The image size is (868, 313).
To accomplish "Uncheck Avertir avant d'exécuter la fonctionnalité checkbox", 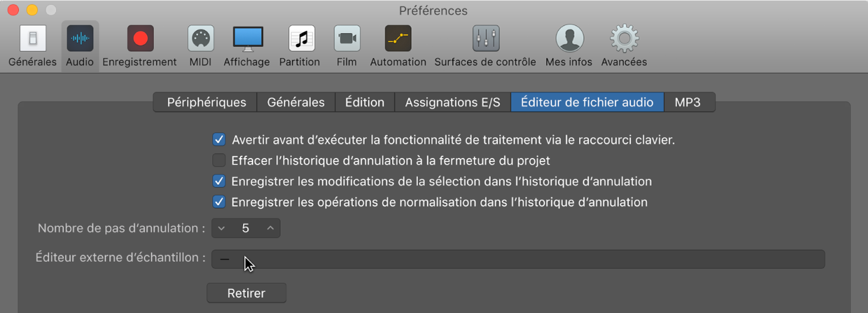I will coord(219,140).
